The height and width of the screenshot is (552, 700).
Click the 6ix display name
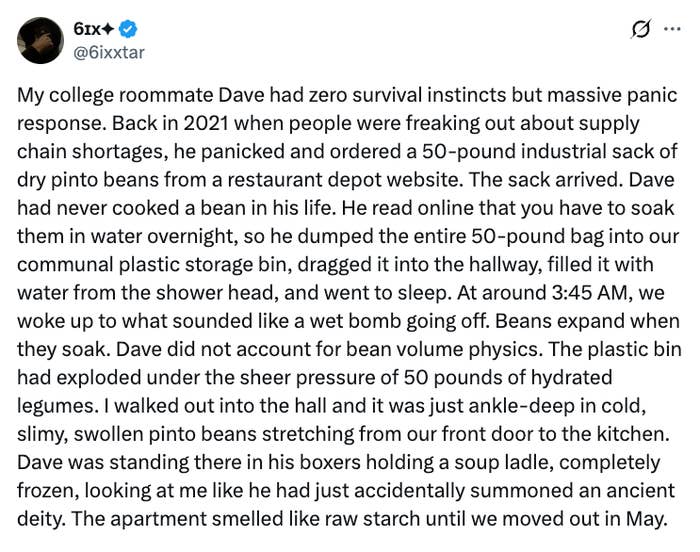(87, 29)
